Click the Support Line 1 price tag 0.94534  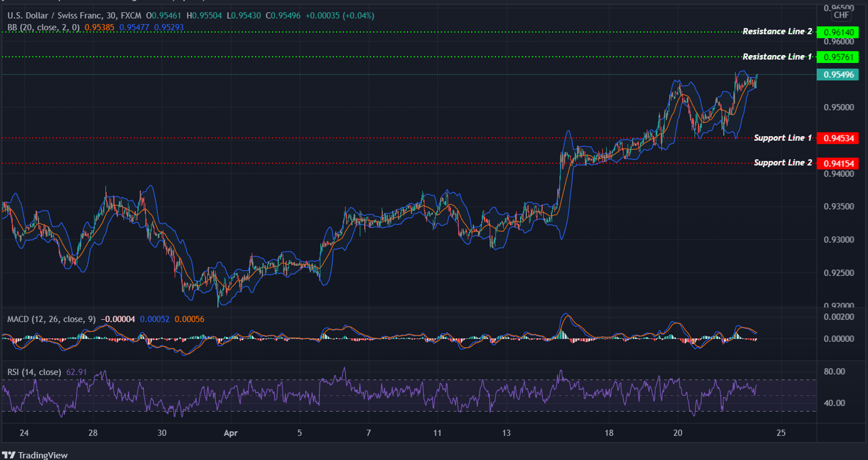coord(838,138)
